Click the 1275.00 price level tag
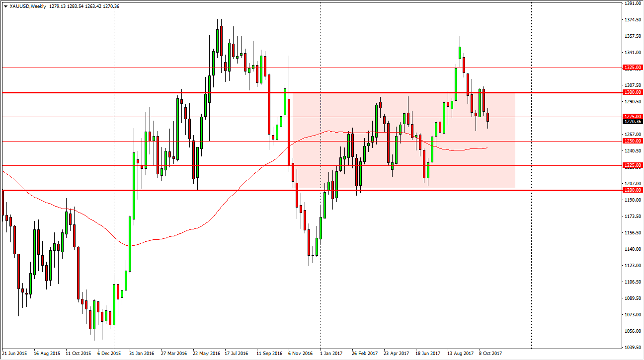 pos(631,116)
